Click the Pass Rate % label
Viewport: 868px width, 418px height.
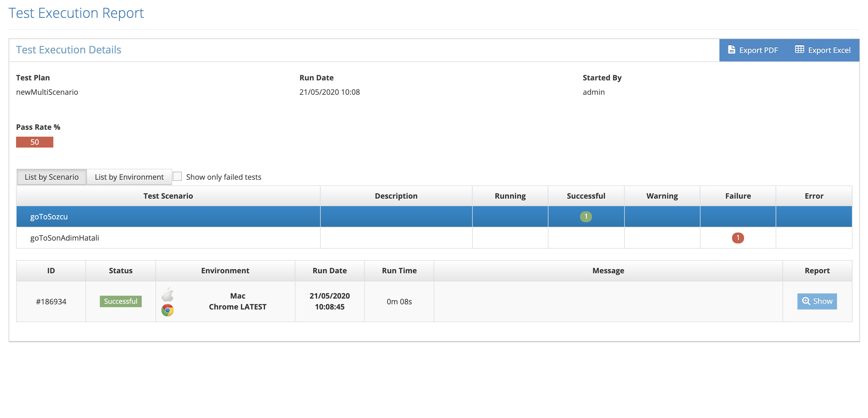pos(38,127)
